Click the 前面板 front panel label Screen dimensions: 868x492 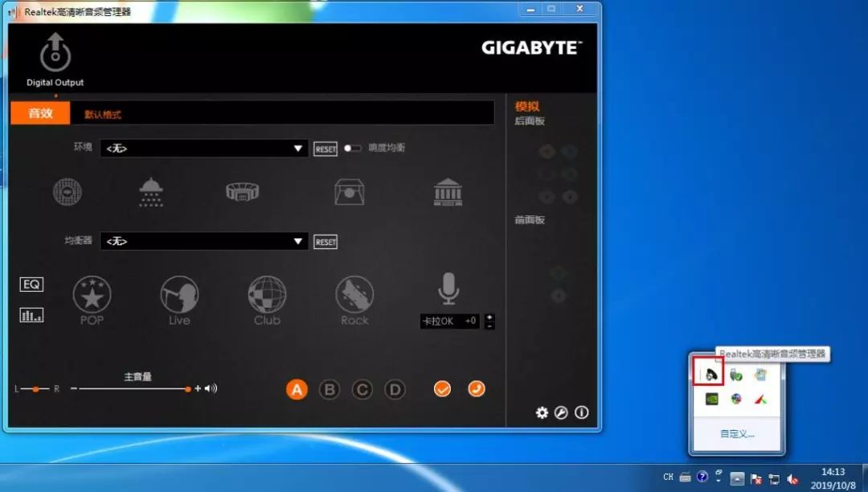pyautogui.click(x=530, y=220)
